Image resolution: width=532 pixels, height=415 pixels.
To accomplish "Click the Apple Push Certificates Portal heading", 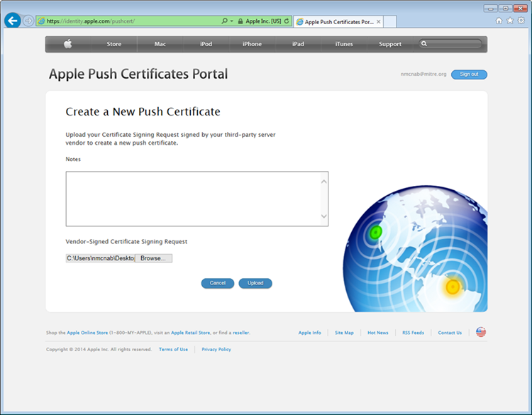I will click(x=138, y=74).
